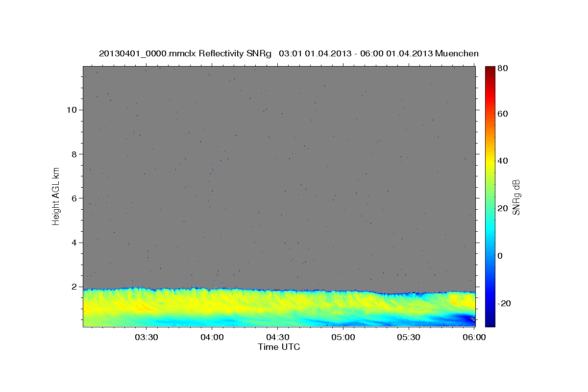Click the 03:30 time tick label
The width and height of the screenshot is (588, 392).
click(x=146, y=337)
